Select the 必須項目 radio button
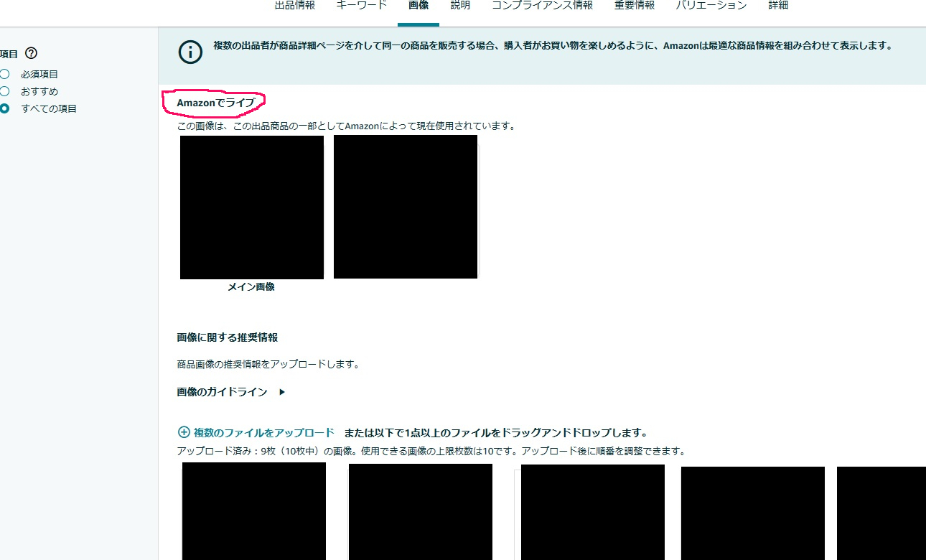This screenshot has width=926, height=560. [6, 73]
